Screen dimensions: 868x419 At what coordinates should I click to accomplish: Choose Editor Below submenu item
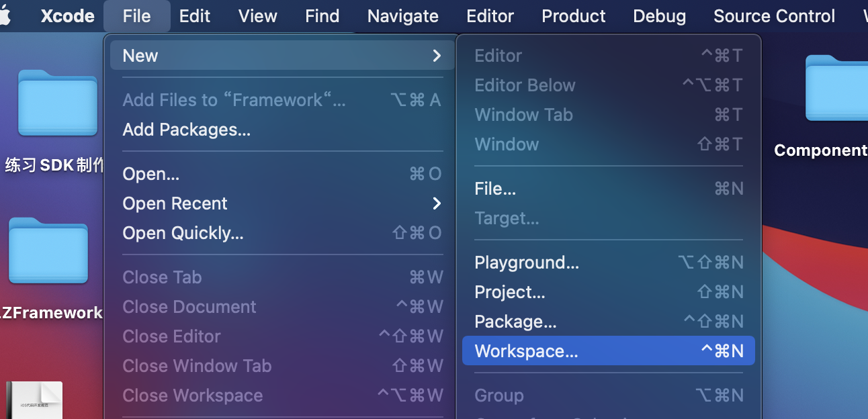coord(609,85)
